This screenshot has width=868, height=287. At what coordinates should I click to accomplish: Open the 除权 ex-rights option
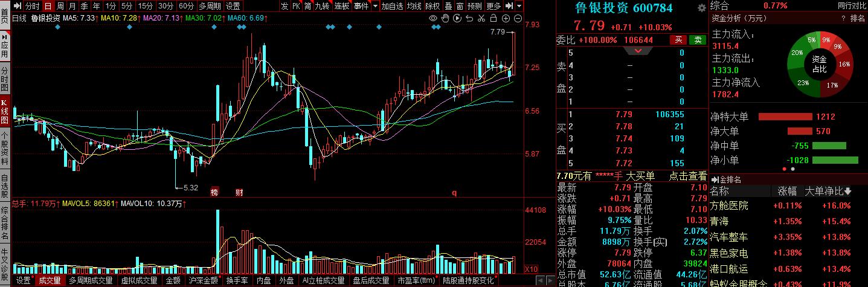point(432,6)
